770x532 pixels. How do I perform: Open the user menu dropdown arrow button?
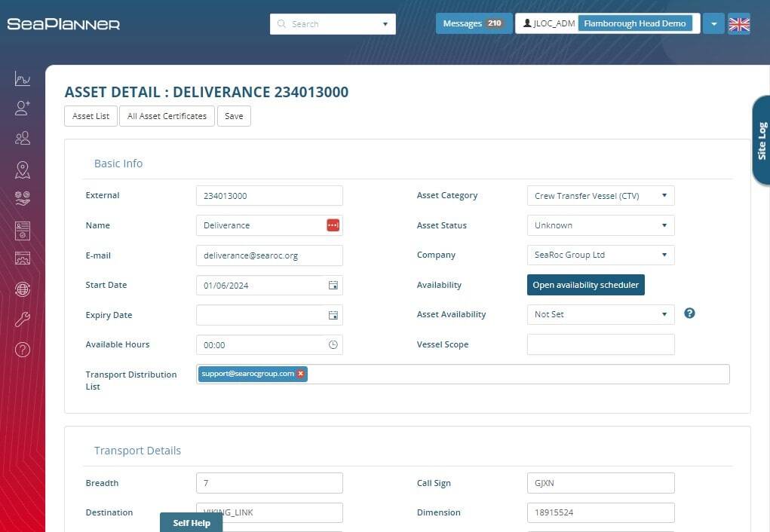pos(714,23)
